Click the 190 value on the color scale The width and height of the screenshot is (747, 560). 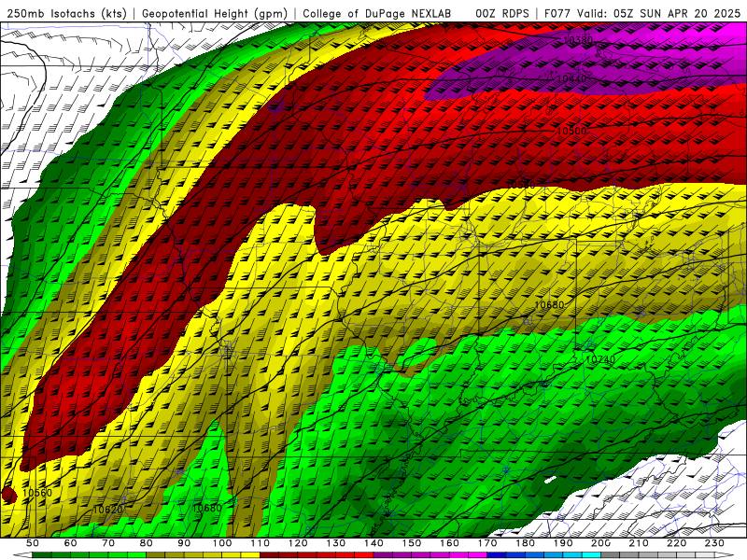point(564,543)
